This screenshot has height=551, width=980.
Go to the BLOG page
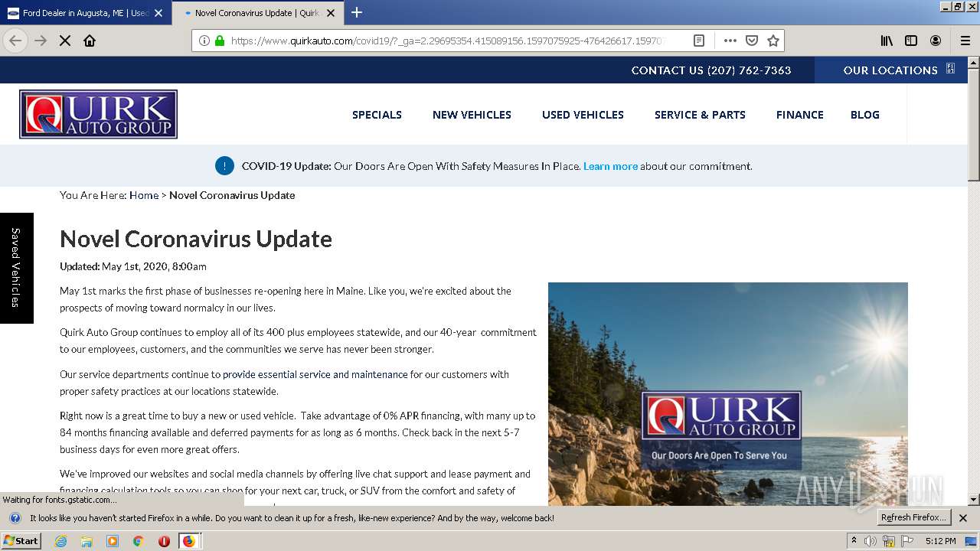click(x=865, y=115)
